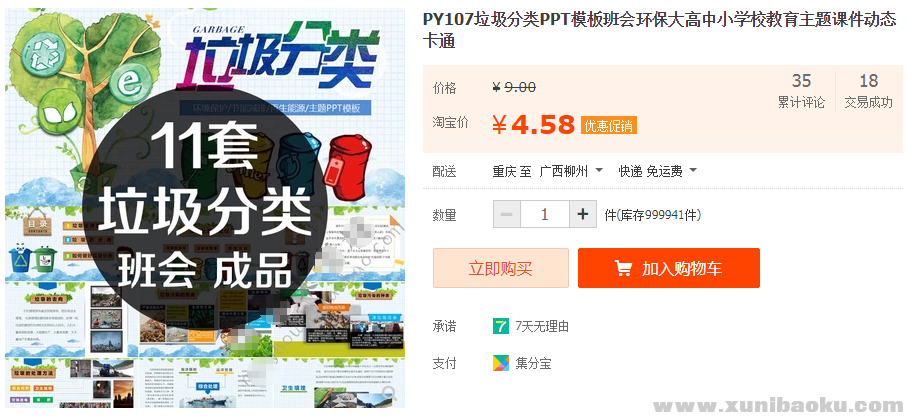Click the quantity input field
The height and width of the screenshot is (418, 906).
tap(545, 214)
